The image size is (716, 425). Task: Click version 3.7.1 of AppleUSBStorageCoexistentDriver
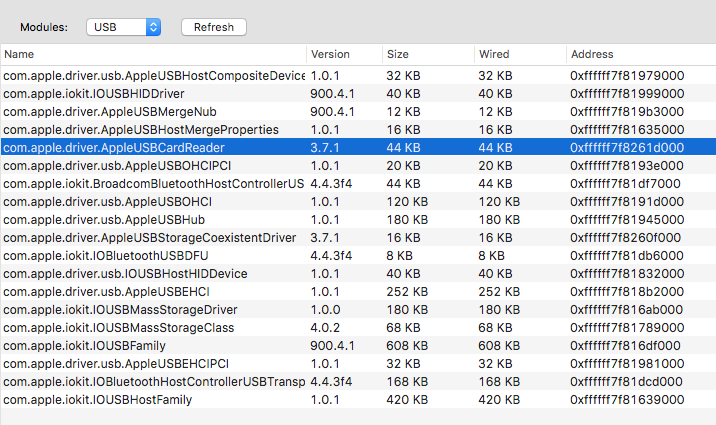[x=325, y=238]
